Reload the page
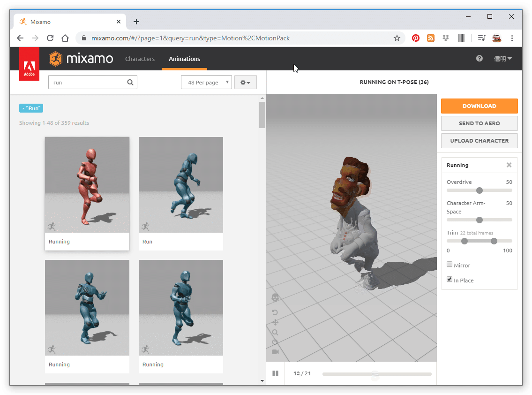Viewport: 532px width, 395px height. [50, 38]
